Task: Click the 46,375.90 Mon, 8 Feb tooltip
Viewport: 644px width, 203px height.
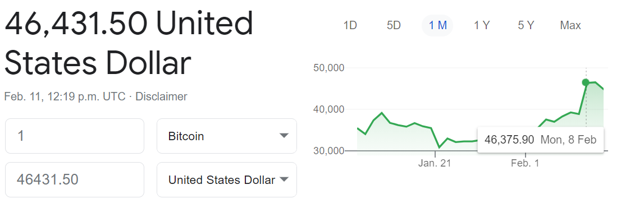Action: (541, 140)
